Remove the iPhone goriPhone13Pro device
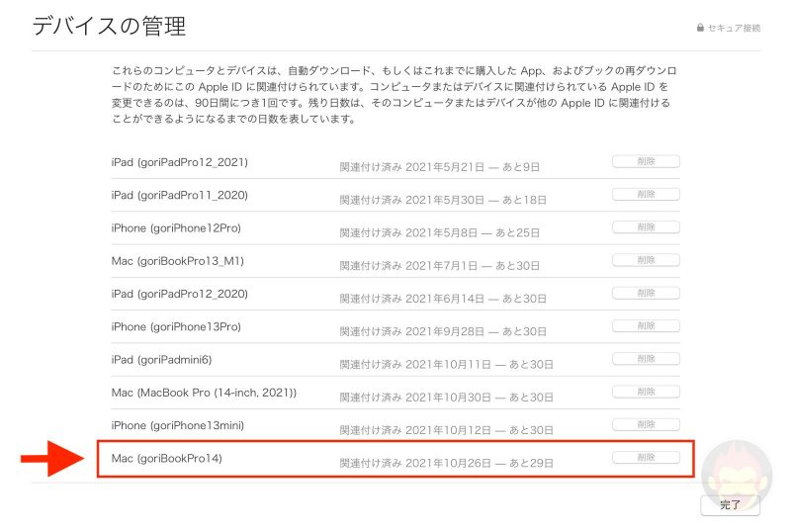 tap(646, 325)
